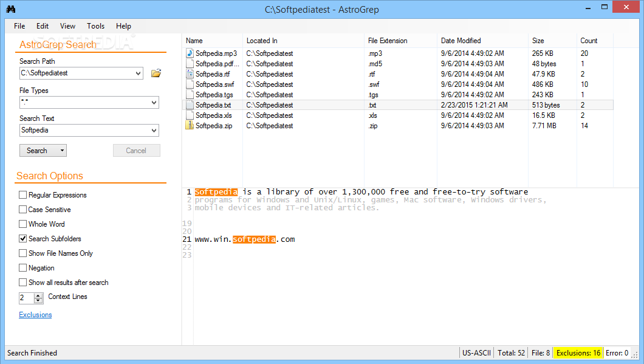The image size is (644, 364).
Task: Enable Regular Expressions option
Action: [x=23, y=194]
